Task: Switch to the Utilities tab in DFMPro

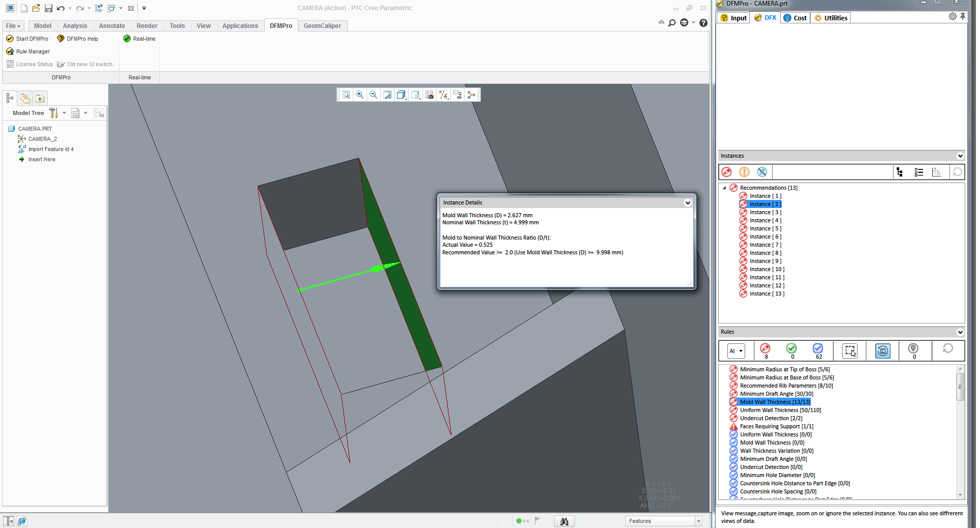Action: (x=831, y=18)
